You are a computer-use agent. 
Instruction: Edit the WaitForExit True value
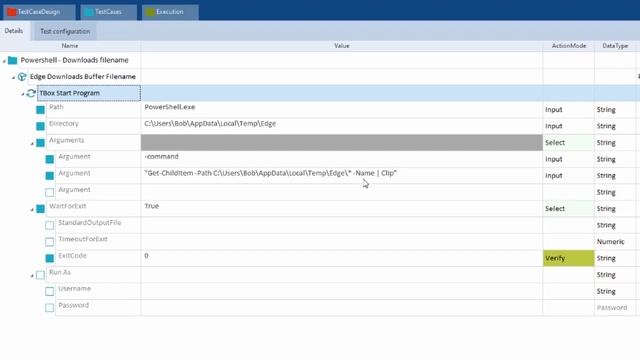[x=342, y=209]
